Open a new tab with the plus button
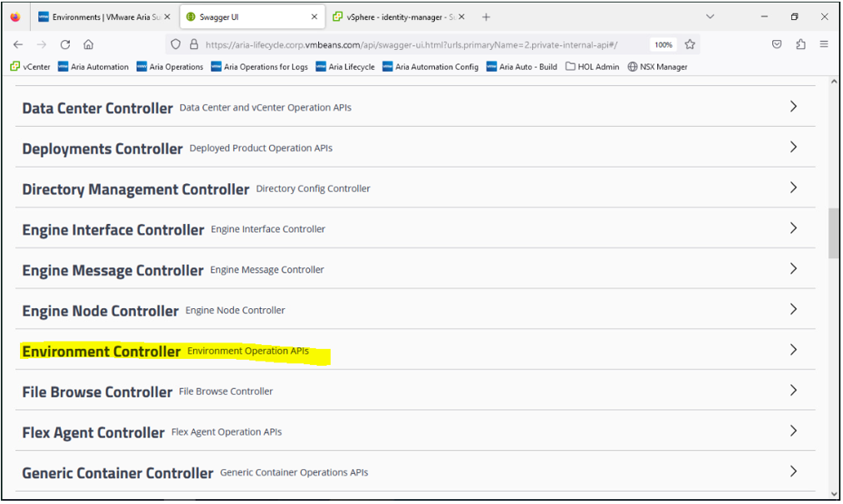 [x=486, y=17]
